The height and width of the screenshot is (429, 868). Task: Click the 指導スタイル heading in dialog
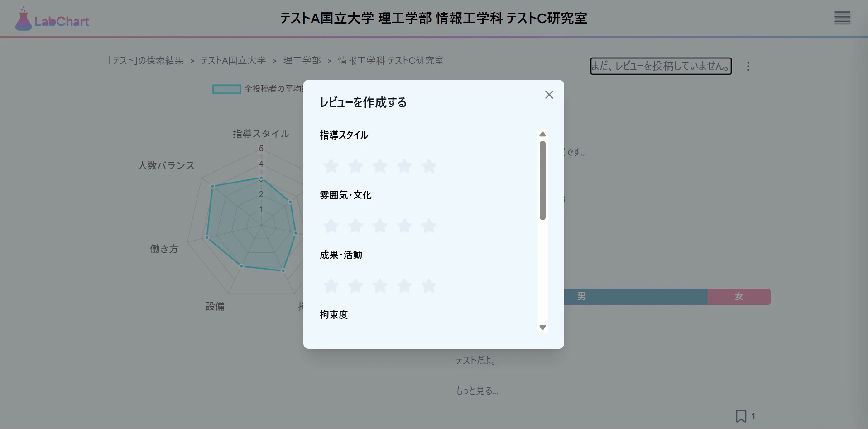tap(344, 135)
